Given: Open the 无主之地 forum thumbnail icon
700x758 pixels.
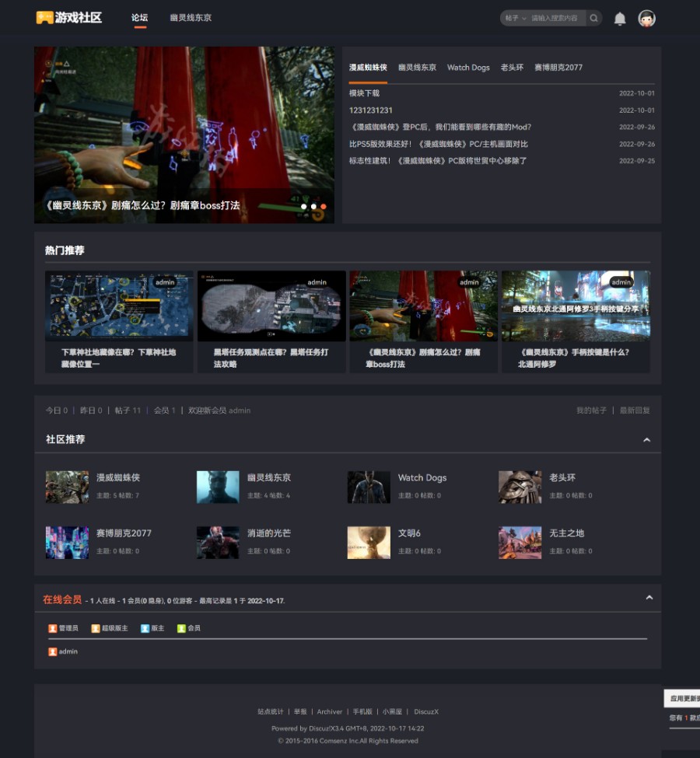Looking at the screenshot, I should pos(520,543).
